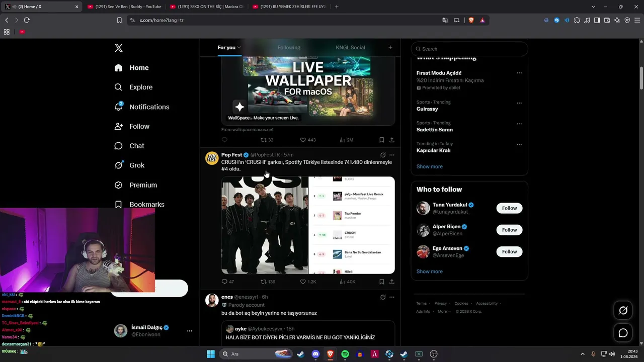Viewport: 644px width, 362px height.
Task: Show more trends in What's happening
Action: pos(429,166)
